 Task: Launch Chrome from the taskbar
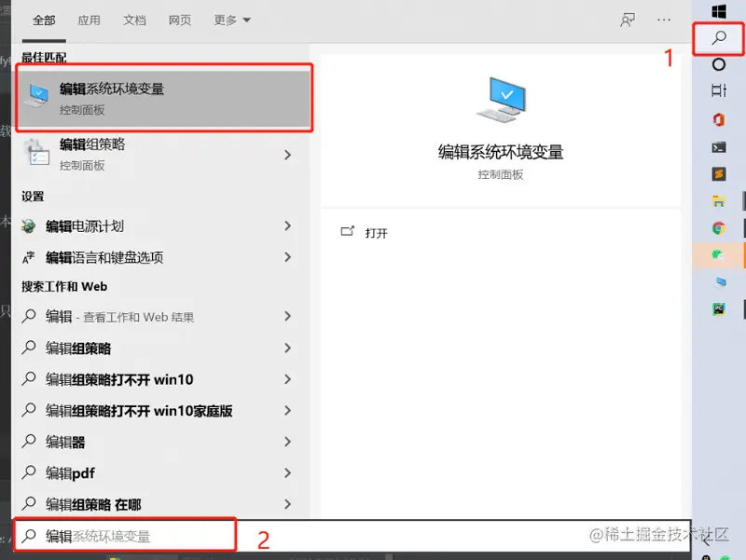(718, 226)
